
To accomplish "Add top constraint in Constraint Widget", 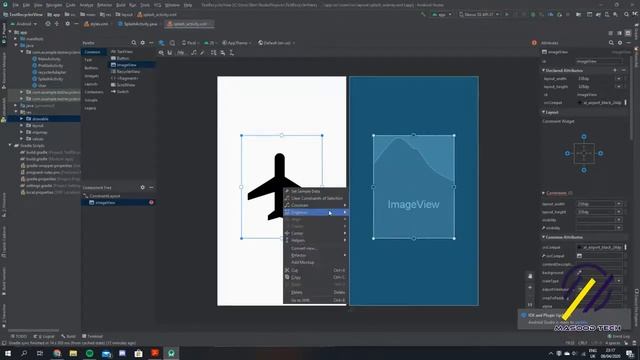I will (584, 137).
